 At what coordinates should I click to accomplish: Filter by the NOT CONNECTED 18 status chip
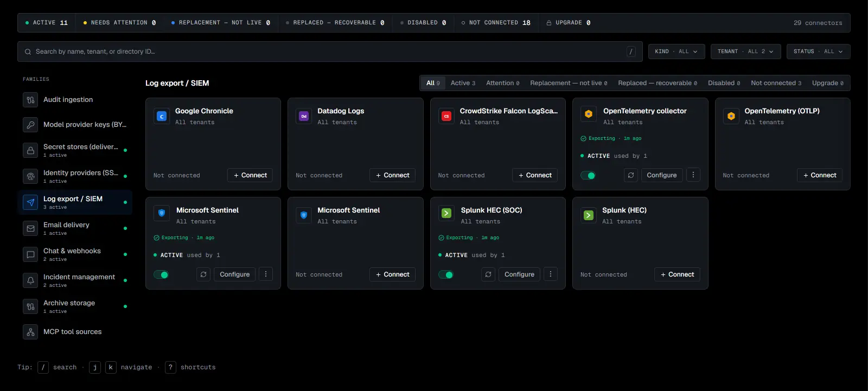pos(496,23)
